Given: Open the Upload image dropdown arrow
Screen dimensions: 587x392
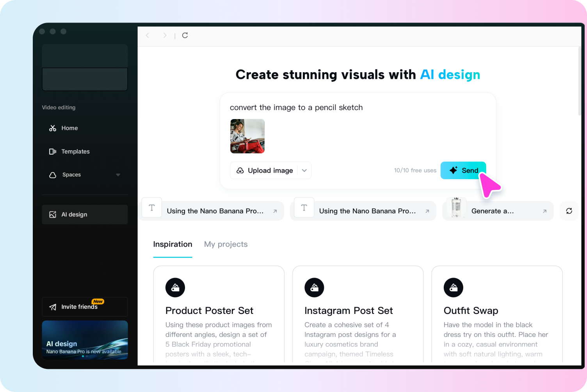Looking at the screenshot, I should [x=304, y=170].
